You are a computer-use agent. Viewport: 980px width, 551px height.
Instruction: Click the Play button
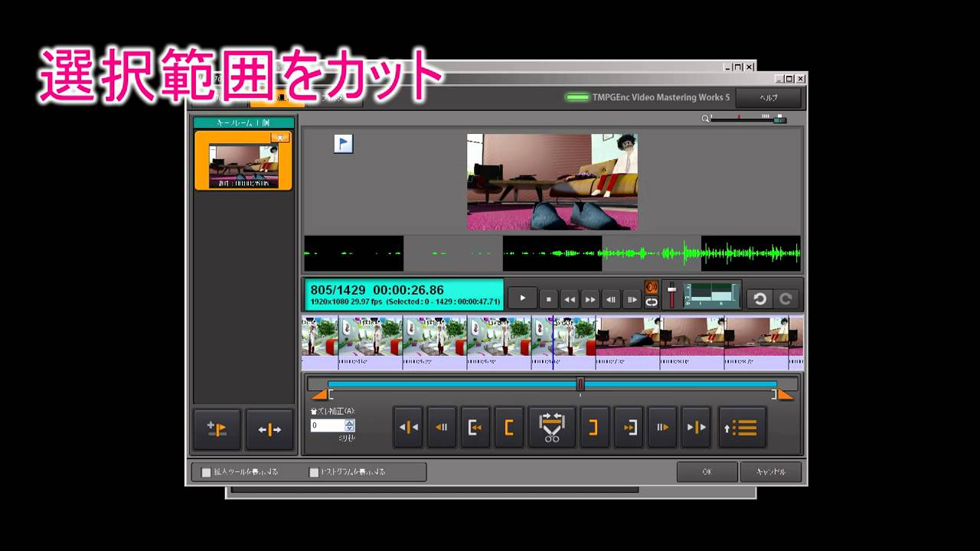coord(522,298)
